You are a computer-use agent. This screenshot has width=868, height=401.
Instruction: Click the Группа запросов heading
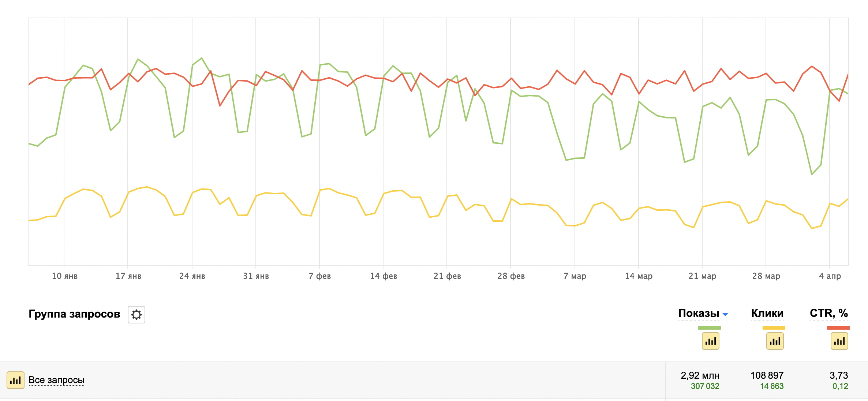pos(74,314)
